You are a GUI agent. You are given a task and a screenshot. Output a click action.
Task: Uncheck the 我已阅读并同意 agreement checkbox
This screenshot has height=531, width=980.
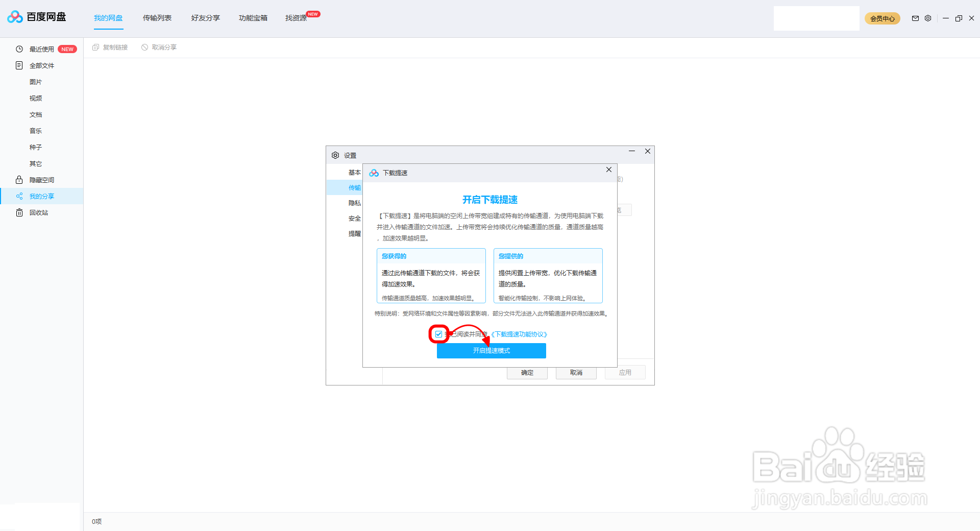(x=438, y=334)
